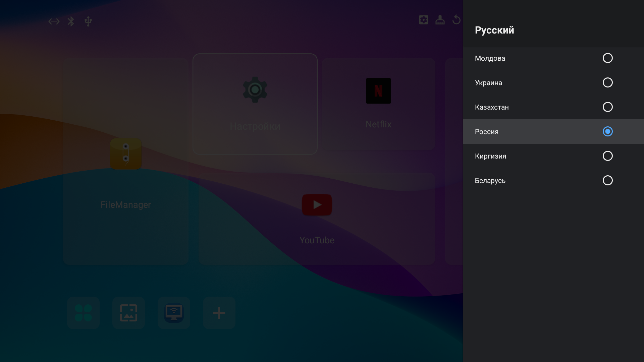The image size is (644, 362).
Task: Open the gallery picture icon
Action: pos(128,313)
